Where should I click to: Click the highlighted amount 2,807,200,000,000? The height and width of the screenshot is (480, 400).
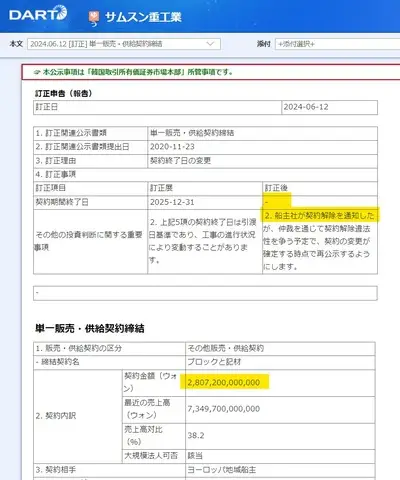[x=224, y=383]
